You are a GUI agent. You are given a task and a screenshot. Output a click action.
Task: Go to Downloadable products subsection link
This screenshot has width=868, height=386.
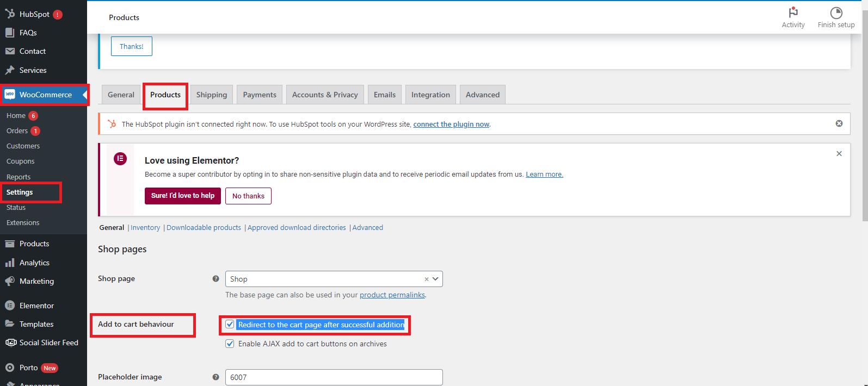tap(204, 228)
